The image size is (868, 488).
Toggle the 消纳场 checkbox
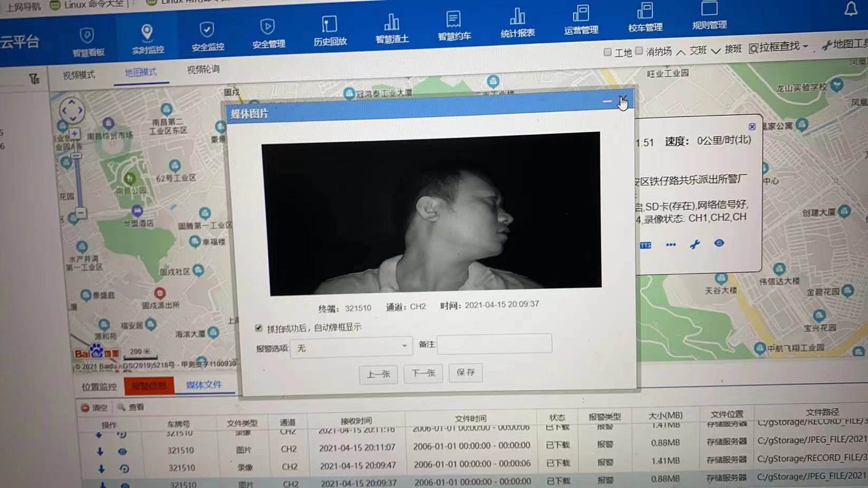pyautogui.click(x=639, y=51)
